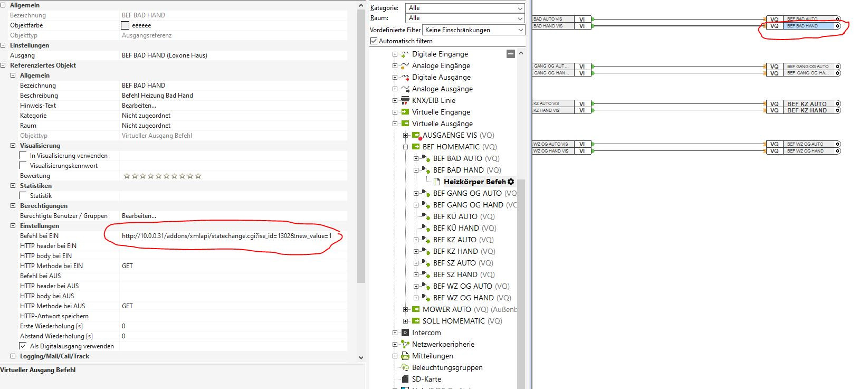Select the BEF BAD HAND block in diagram
868x389 pixels.
[803, 26]
